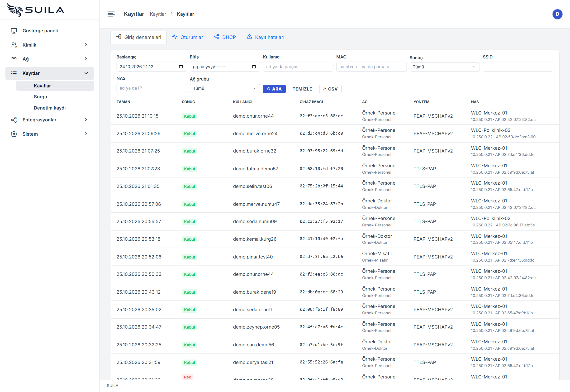Click the Giriş denemeleri login arrow icon

[119, 37]
